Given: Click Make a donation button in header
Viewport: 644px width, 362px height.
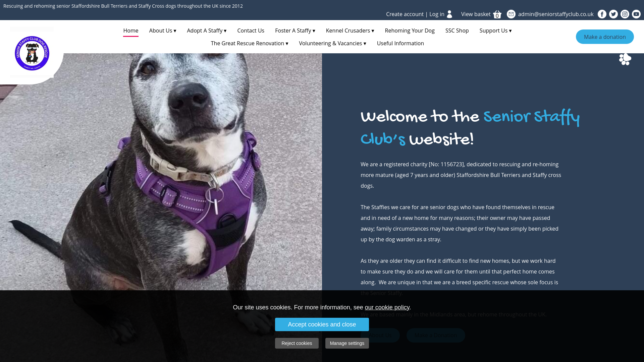Looking at the screenshot, I should point(605,37).
